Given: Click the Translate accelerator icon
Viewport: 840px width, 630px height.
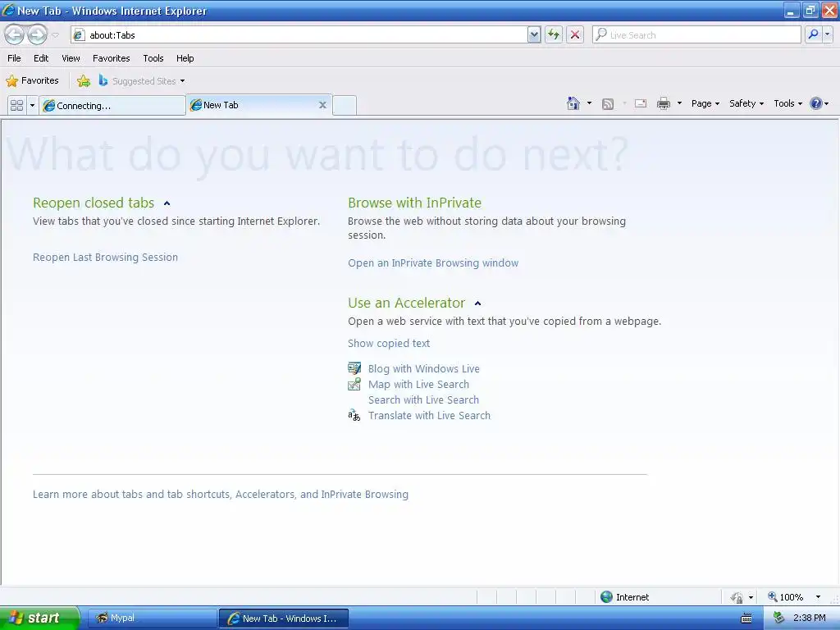Looking at the screenshot, I should 354,415.
